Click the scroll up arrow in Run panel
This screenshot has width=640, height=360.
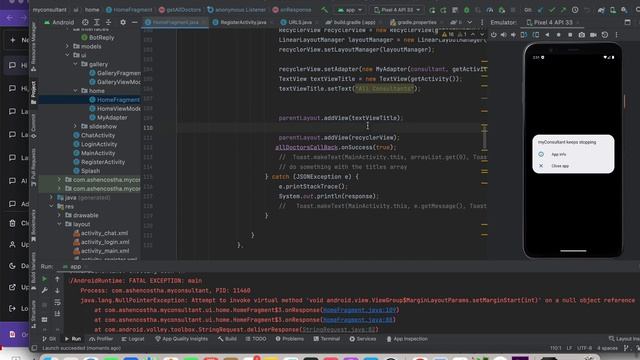[x=57, y=279]
